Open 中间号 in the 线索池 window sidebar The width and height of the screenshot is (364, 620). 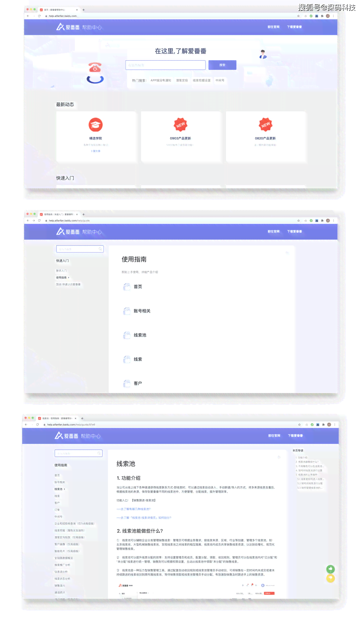point(58,517)
